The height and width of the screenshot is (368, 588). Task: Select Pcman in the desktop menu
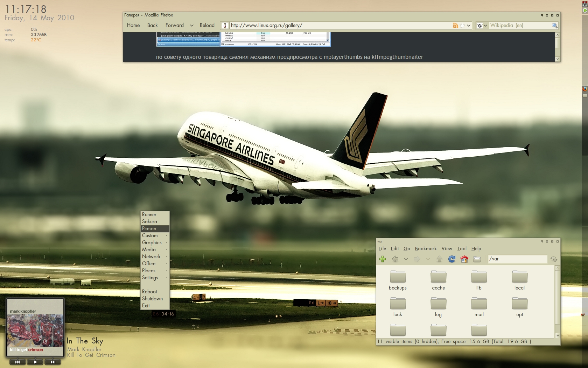point(149,229)
